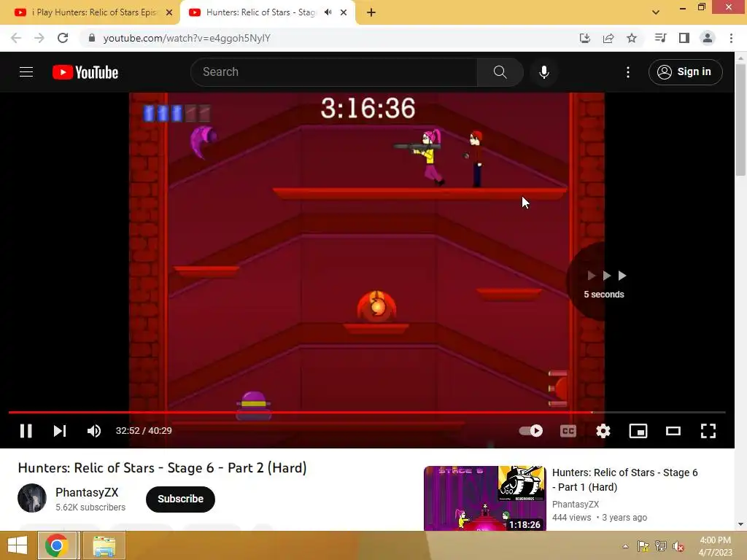Close the active Hunters Stage tab

344,12
